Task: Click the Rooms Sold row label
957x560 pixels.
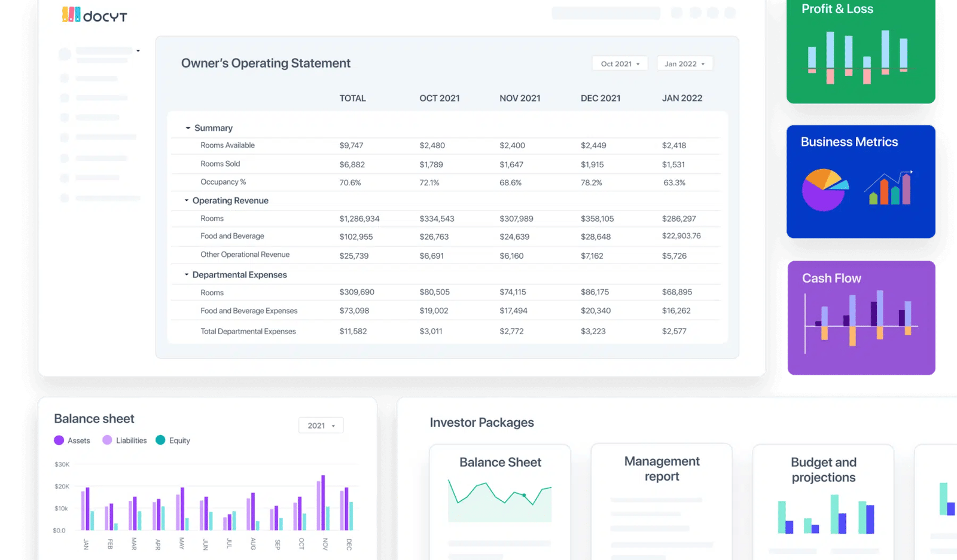Action: [x=220, y=164]
